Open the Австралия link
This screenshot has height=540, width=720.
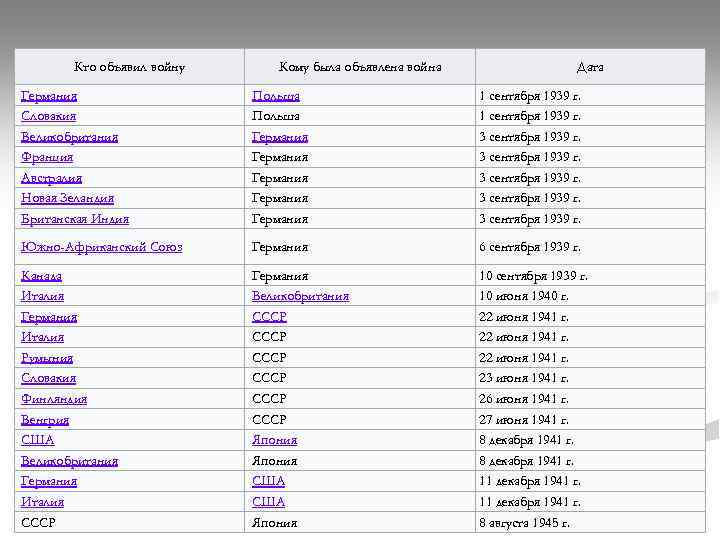tap(51, 178)
